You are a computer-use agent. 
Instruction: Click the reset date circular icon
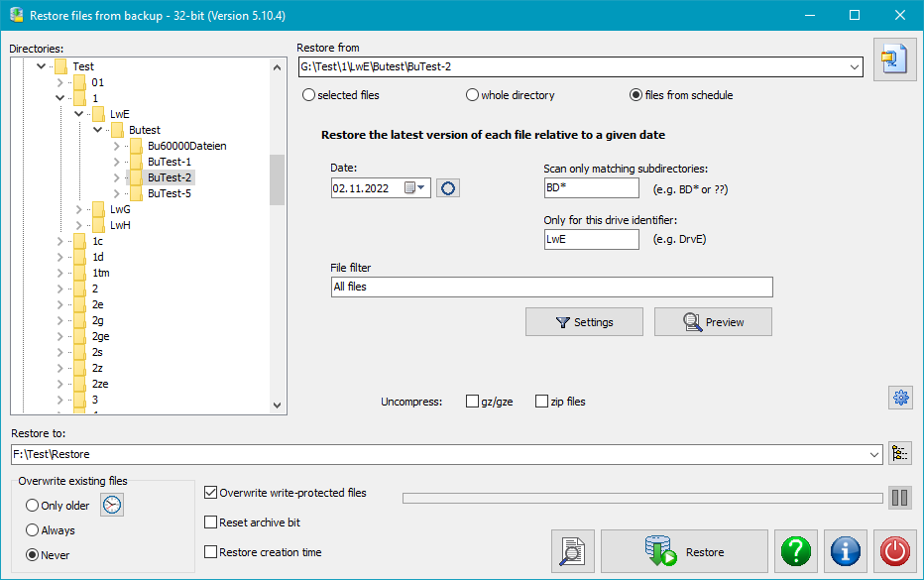pyautogui.click(x=448, y=188)
